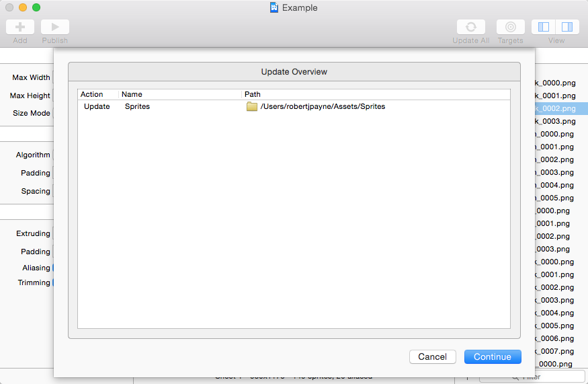
Task: Toggle the Trimming checkbox
Action: (52, 283)
